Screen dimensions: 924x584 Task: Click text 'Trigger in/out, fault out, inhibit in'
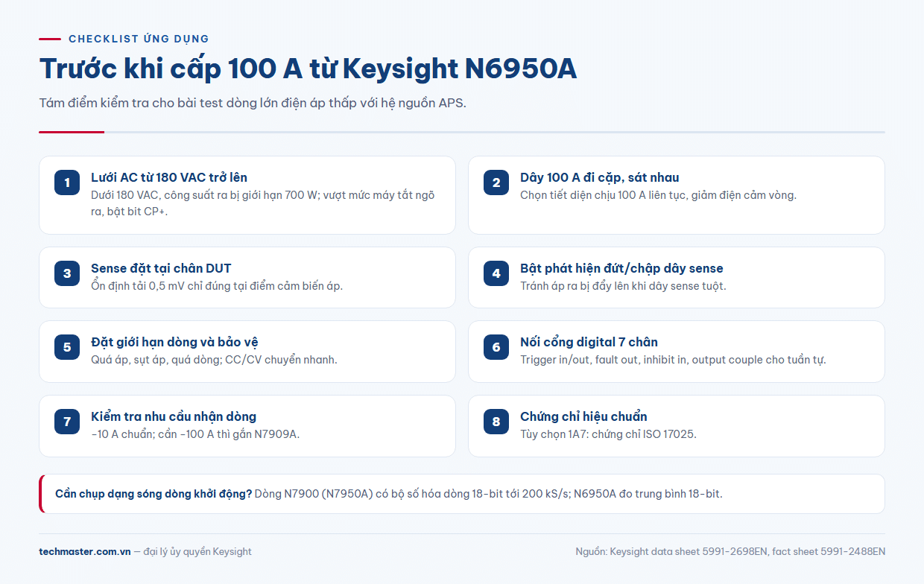tap(604, 360)
